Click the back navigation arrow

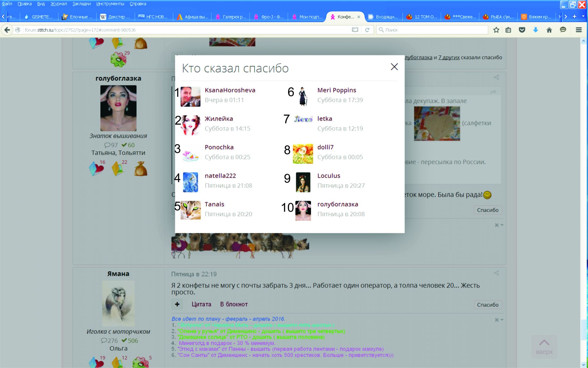pyautogui.click(x=7, y=30)
